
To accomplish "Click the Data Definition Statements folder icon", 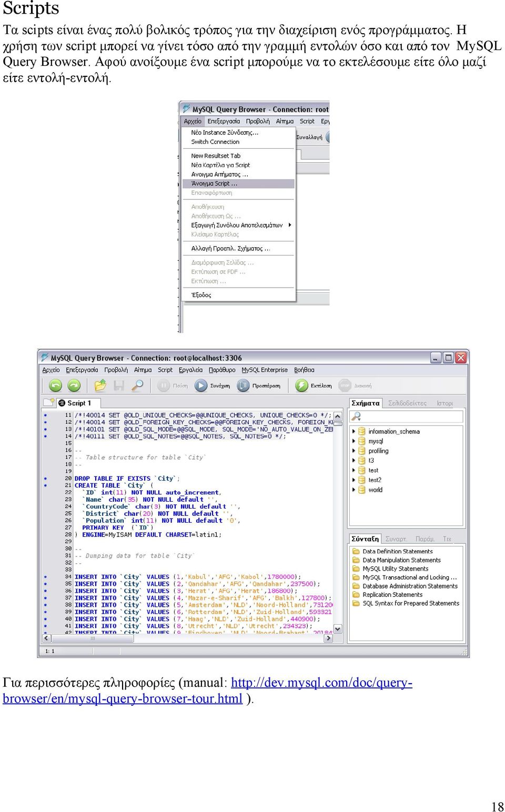I will pyautogui.click(x=356, y=551).
